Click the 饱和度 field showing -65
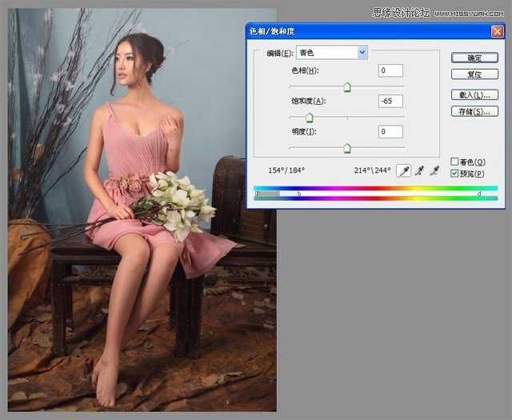 (x=391, y=102)
